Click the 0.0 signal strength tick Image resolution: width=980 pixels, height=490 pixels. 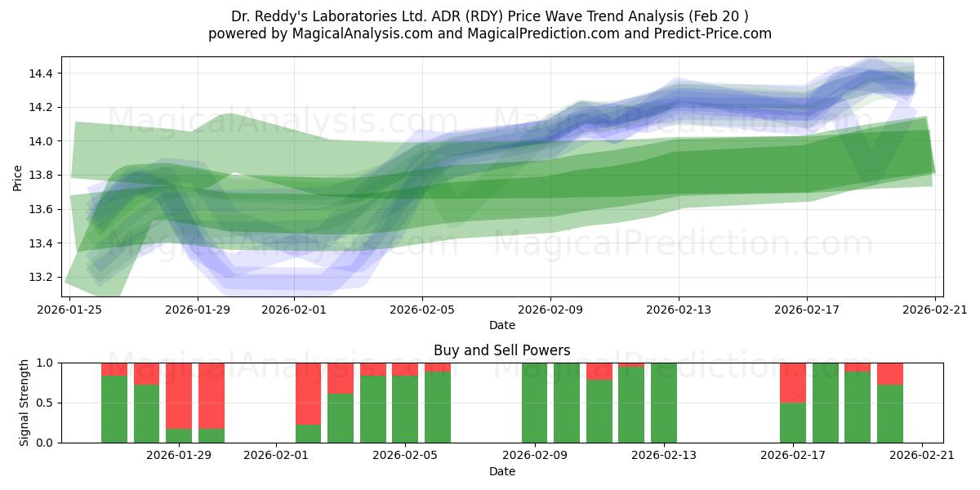[x=46, y=443]
